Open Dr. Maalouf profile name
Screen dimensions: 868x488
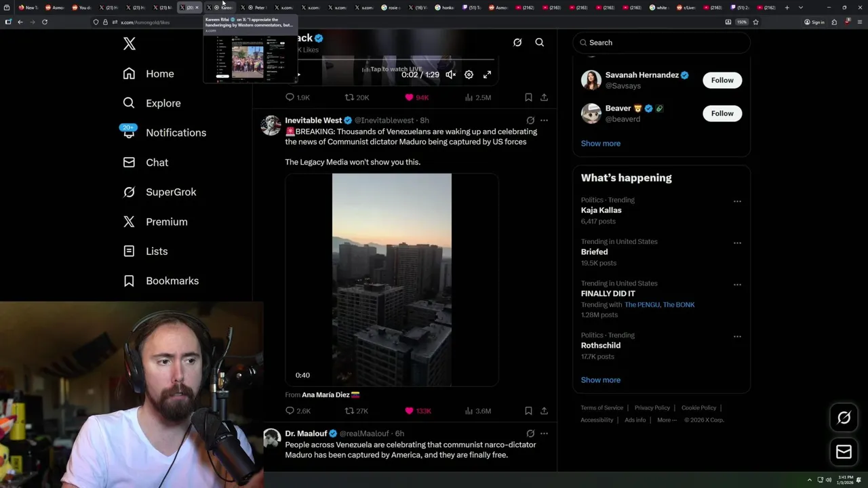306,434
